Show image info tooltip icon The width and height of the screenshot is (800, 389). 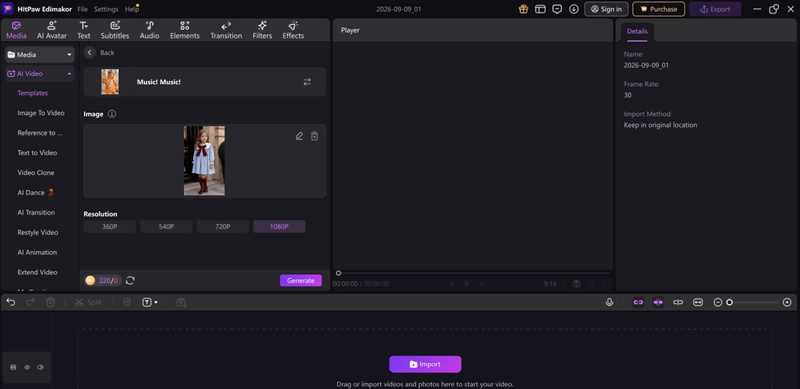coord(112,114)
